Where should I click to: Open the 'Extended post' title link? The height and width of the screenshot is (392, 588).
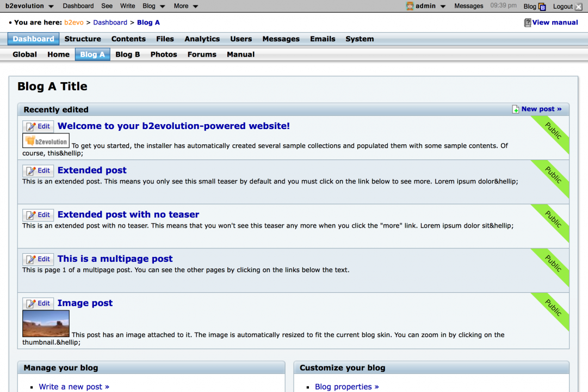tap(92, 170)
